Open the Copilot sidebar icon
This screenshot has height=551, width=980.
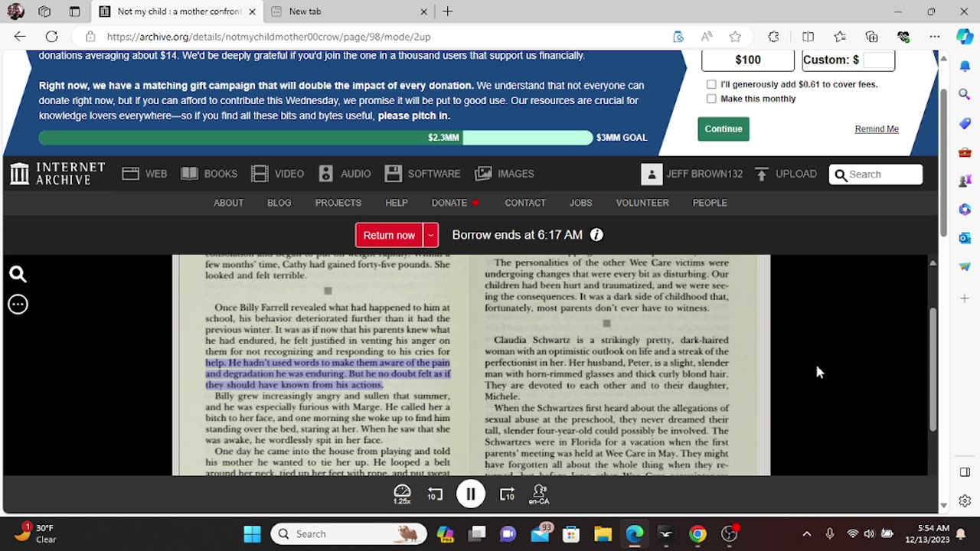965,37
